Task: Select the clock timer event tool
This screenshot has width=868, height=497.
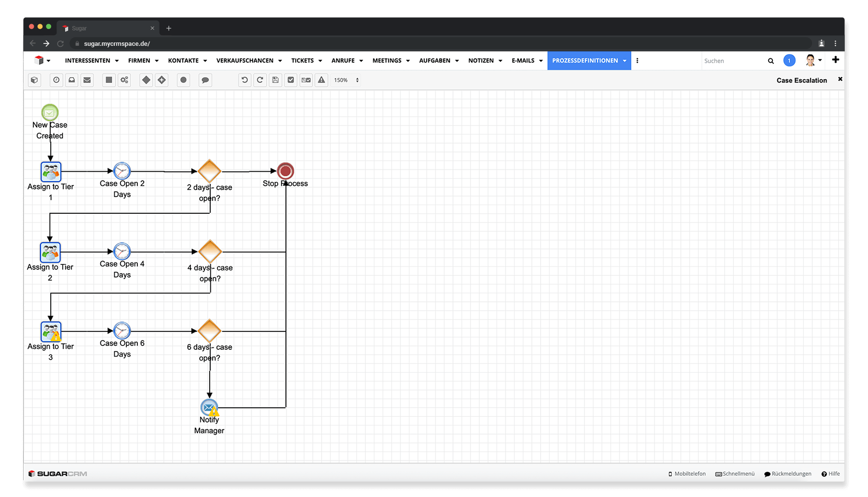Action: pos(56,80)
